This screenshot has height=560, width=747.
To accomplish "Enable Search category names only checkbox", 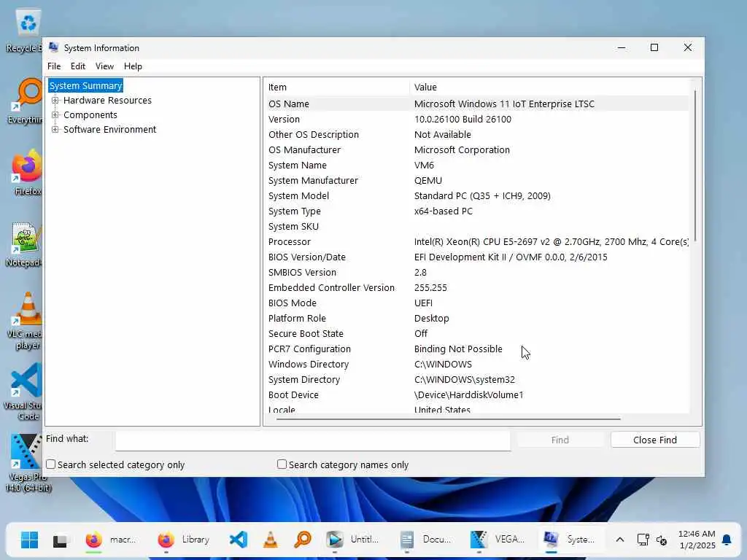I will point(282,464).
